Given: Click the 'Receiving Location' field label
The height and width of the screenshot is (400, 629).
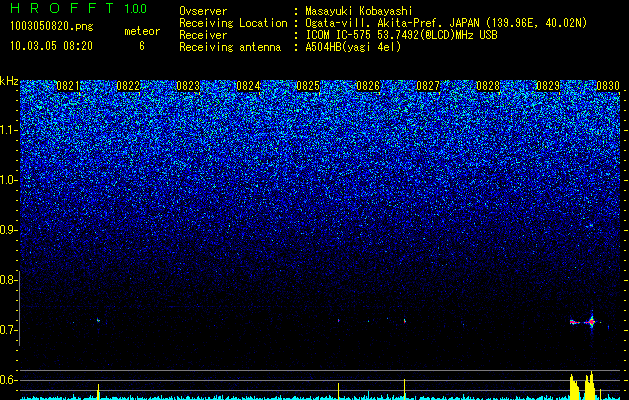Looking at the screenshot, I should click(233, 23).
